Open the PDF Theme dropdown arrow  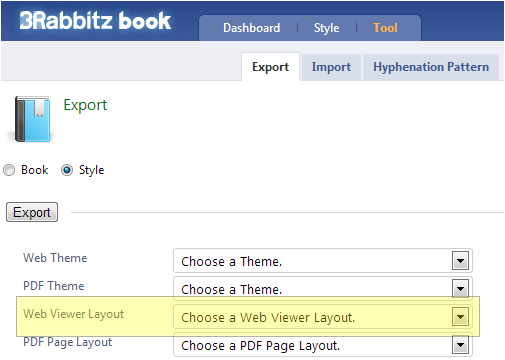coord(460,289)
